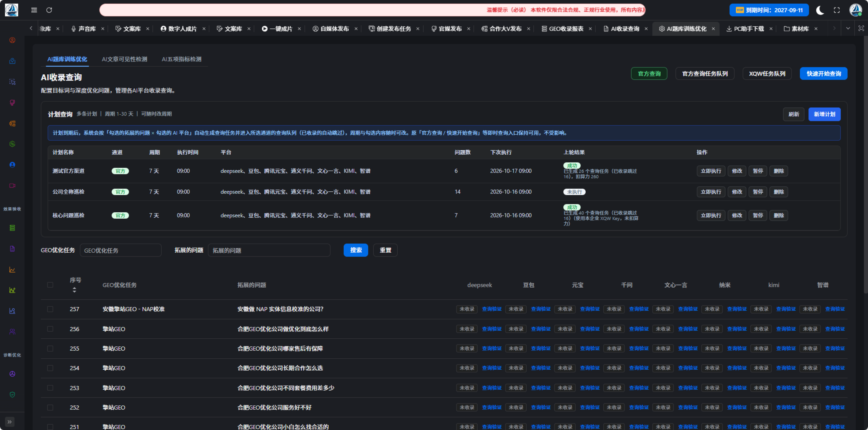Open the blue map-pin sidebar icon
868x430 pixels.
point(13,61)
